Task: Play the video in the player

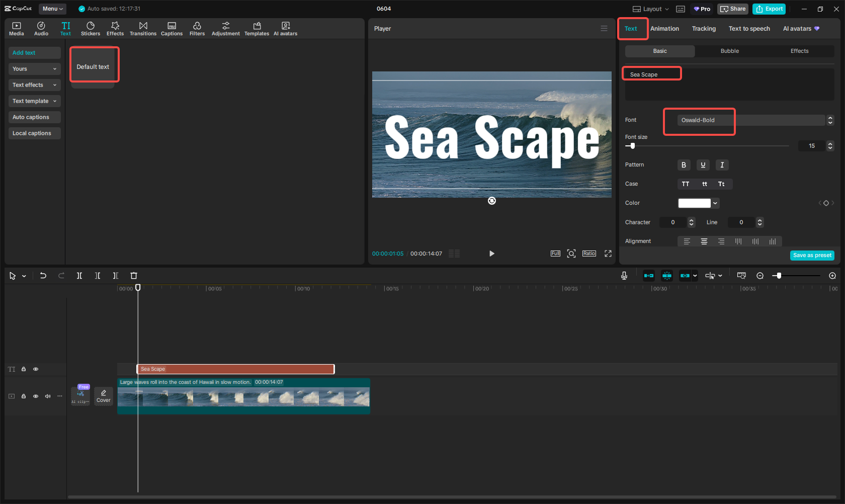Action: pos(491,254)
